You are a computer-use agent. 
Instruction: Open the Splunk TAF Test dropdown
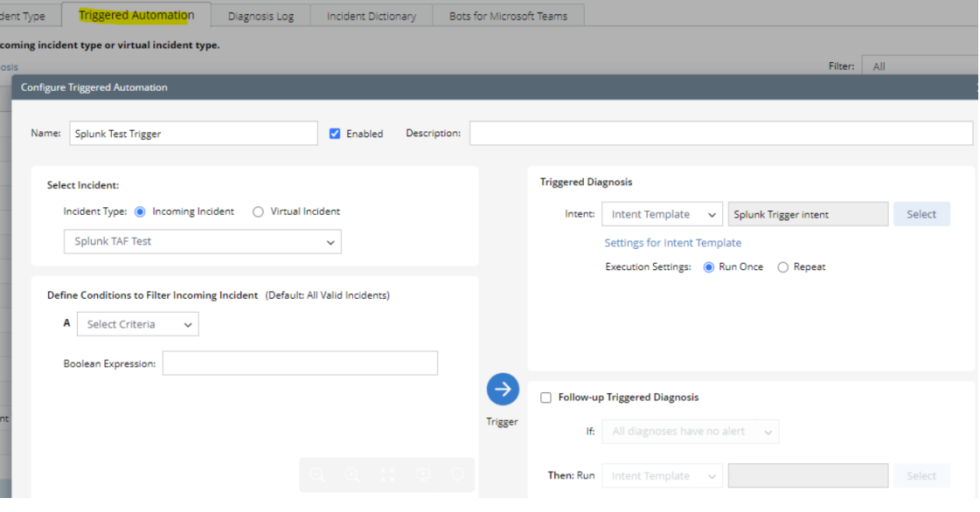coord(203,242)
